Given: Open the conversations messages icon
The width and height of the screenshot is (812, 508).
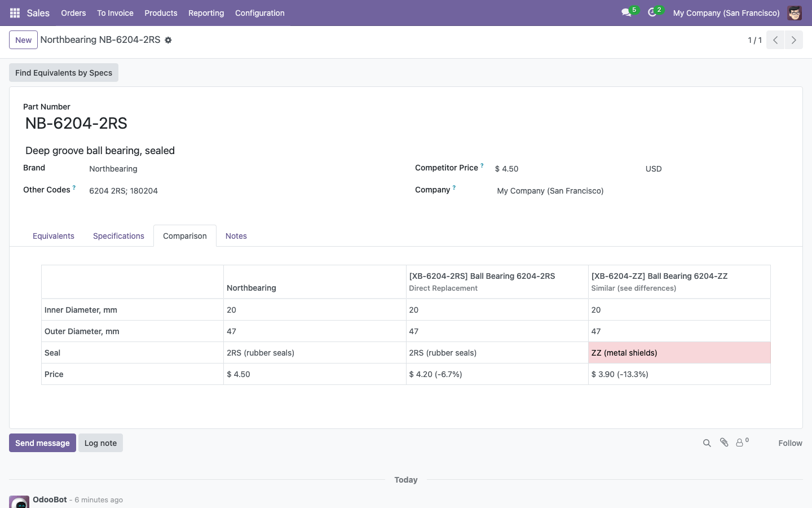Looking at the screenshot, I should click(x=626, y=12).
